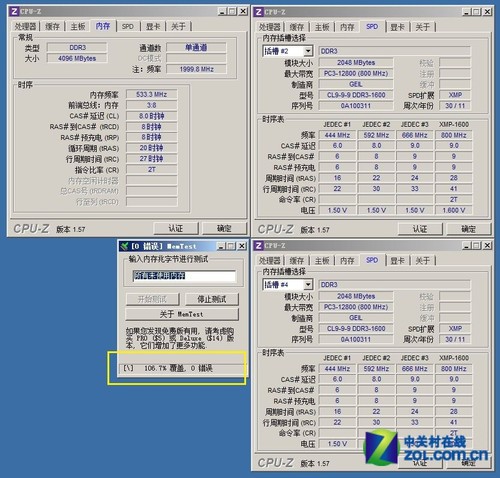Open 关于 tab in the memory CPU-Z window
The height and width of the screenshot is (478, 500).
click(178, 26)
